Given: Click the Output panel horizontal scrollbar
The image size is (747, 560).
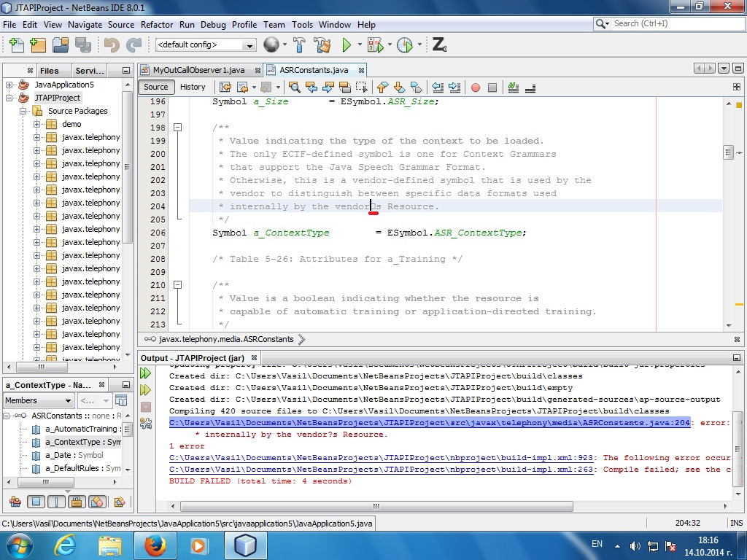Looking at the screenshot, I should 376,506.
